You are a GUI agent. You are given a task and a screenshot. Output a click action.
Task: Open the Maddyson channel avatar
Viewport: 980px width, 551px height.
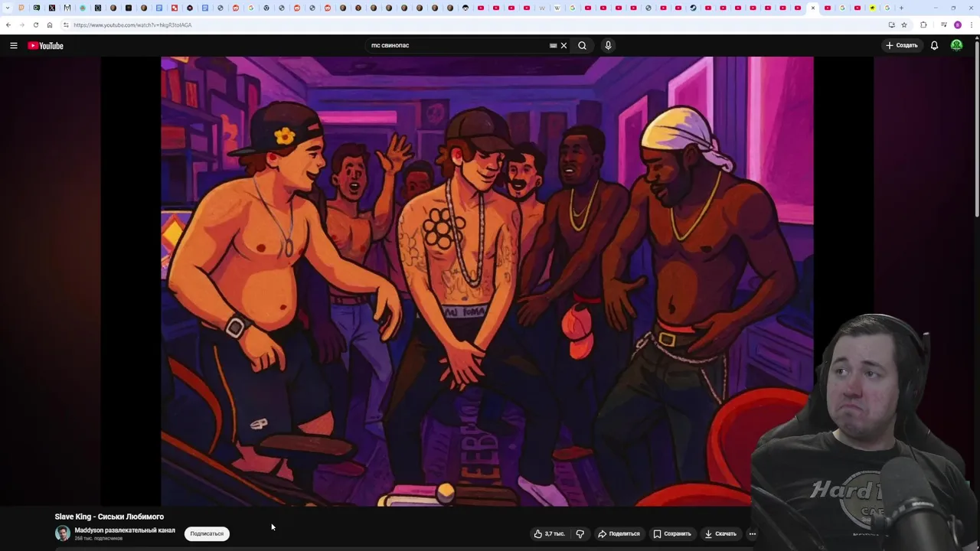tap(62, 533)
